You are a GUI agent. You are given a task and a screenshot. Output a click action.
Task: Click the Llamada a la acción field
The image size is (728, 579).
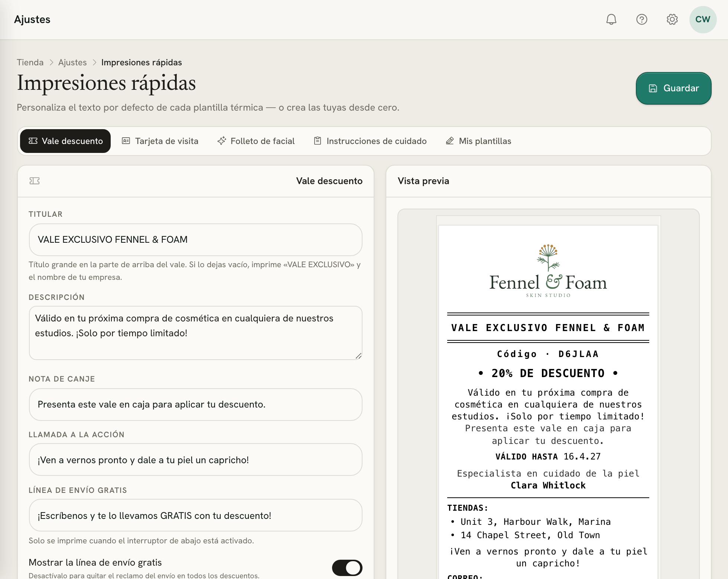point(196,459)
